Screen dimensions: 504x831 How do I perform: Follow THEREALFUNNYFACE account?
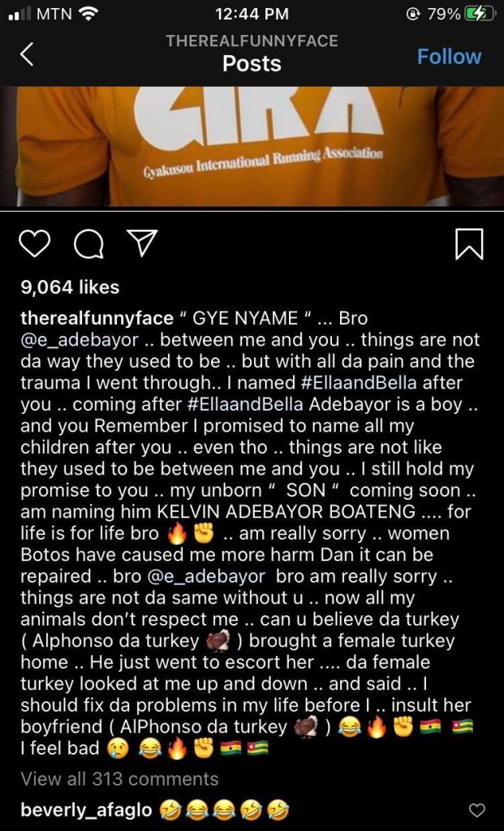(x=449, y=56)
